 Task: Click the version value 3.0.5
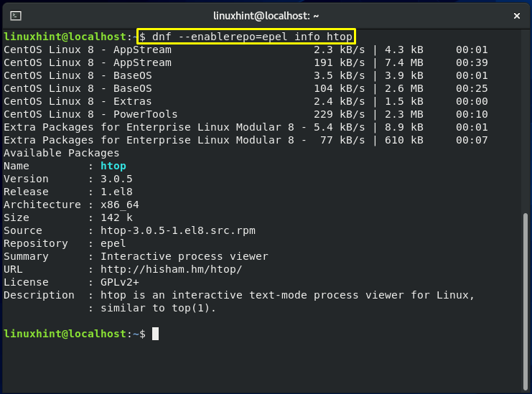[116, 179]
